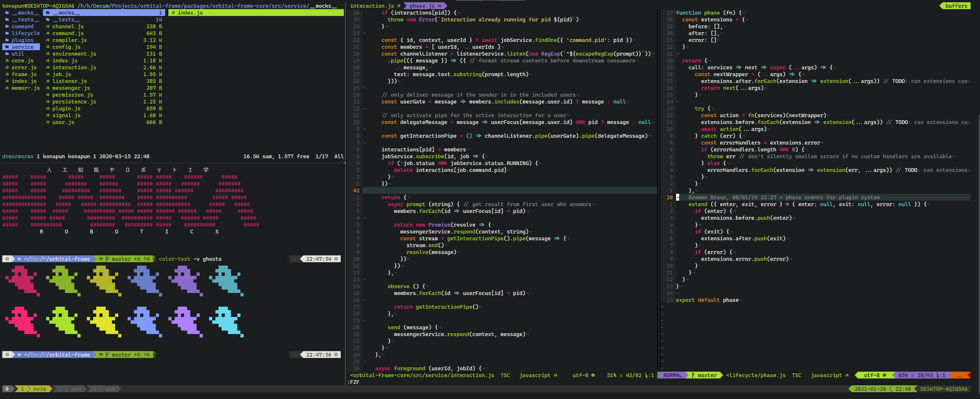Click the clock icon beside 22:47:34
Screen dimensions: 980x399
pyautogui.click(x=336, y=259)
